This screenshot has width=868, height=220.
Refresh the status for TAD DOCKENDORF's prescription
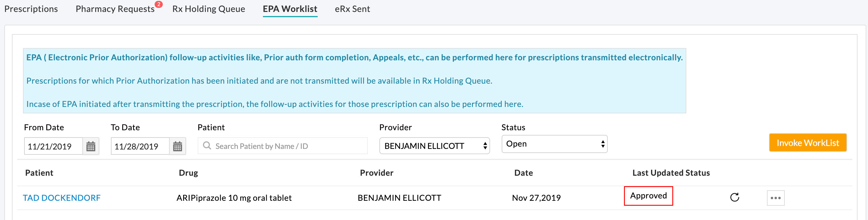tap(734, 198)
